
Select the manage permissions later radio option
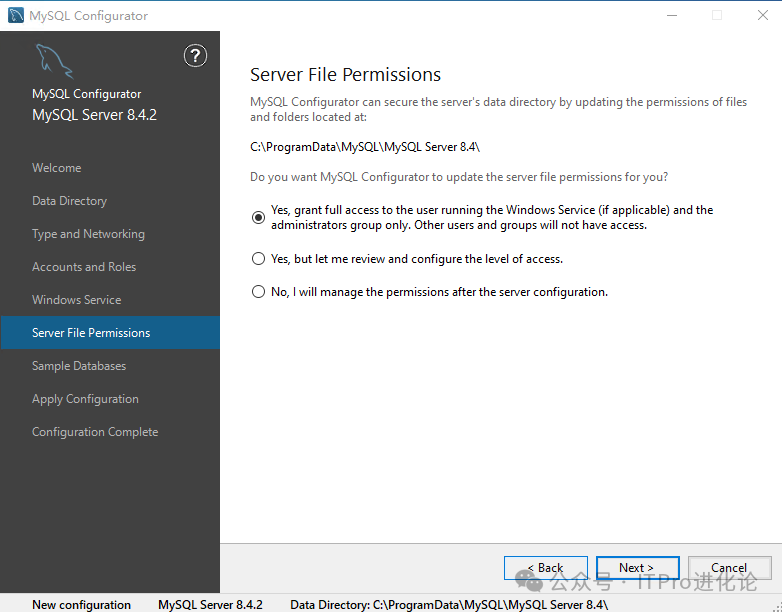point(259,292)
